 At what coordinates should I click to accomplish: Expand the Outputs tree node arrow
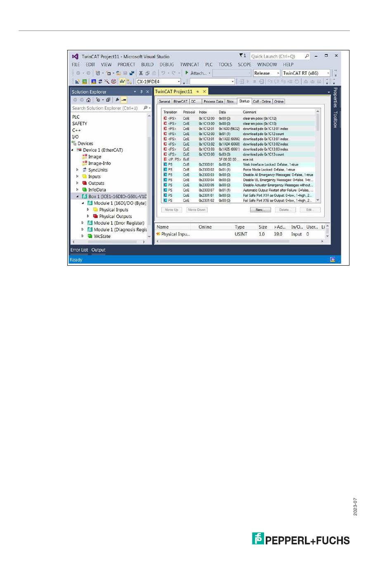[77, 183]
